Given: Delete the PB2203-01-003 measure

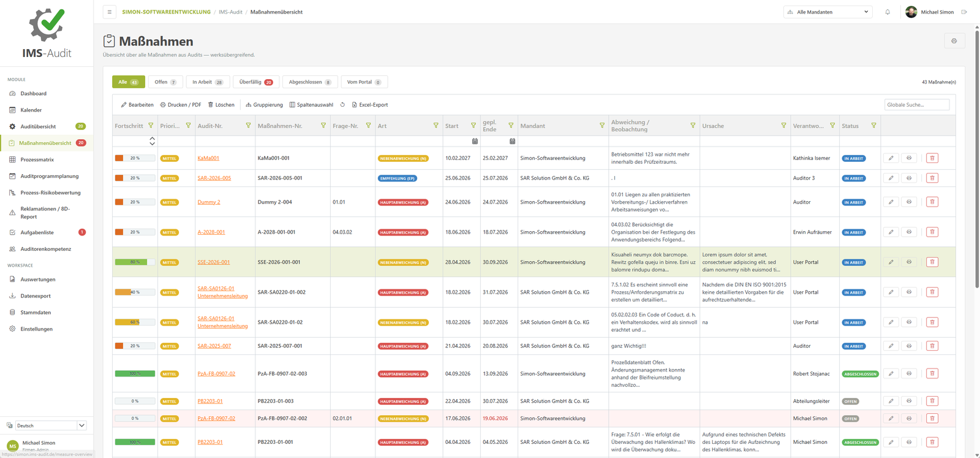Looking at the screenshot, I should [x=932, y=401].
